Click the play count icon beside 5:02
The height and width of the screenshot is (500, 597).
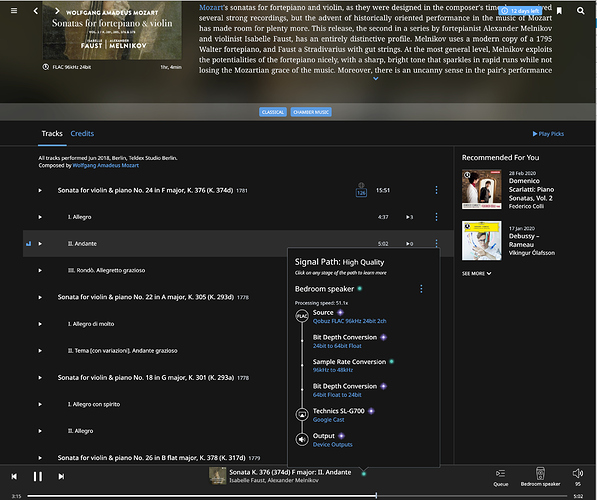point(409,244)
